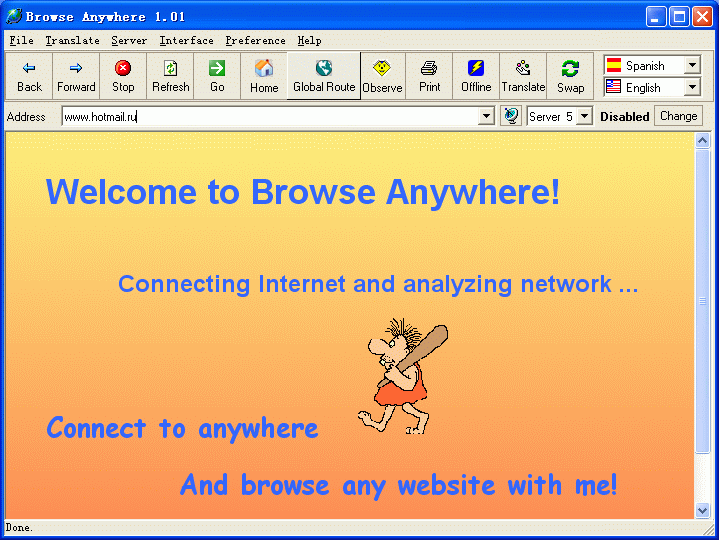
Task: Swap languages with the Swap button
Action: pyautogui.click(x=570, y=76)
